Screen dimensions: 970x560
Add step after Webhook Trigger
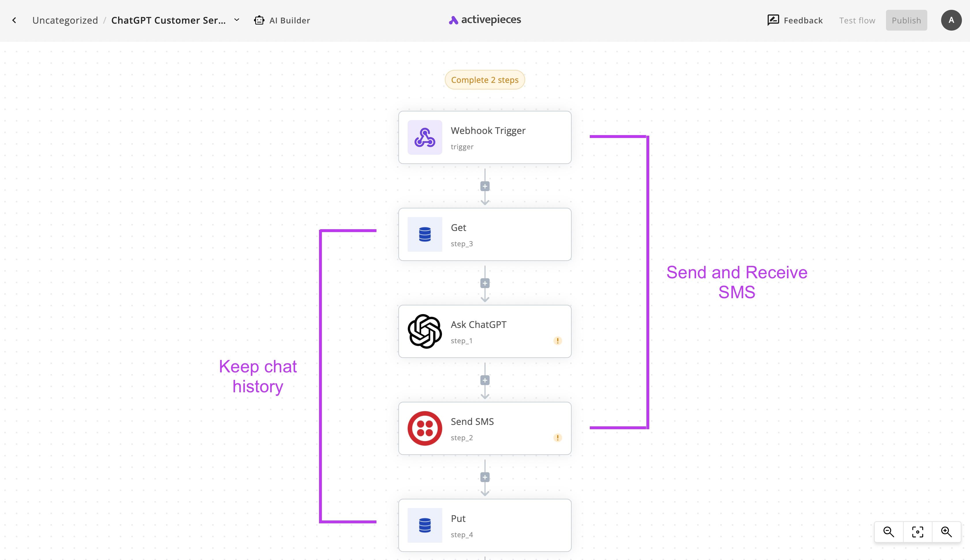click(485, 186)
